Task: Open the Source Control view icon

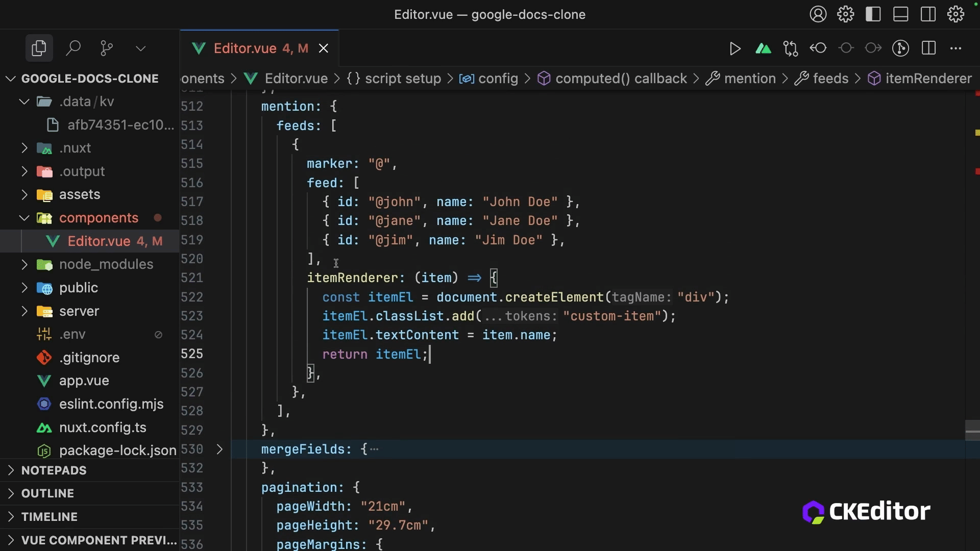Action: coord(107,48)
